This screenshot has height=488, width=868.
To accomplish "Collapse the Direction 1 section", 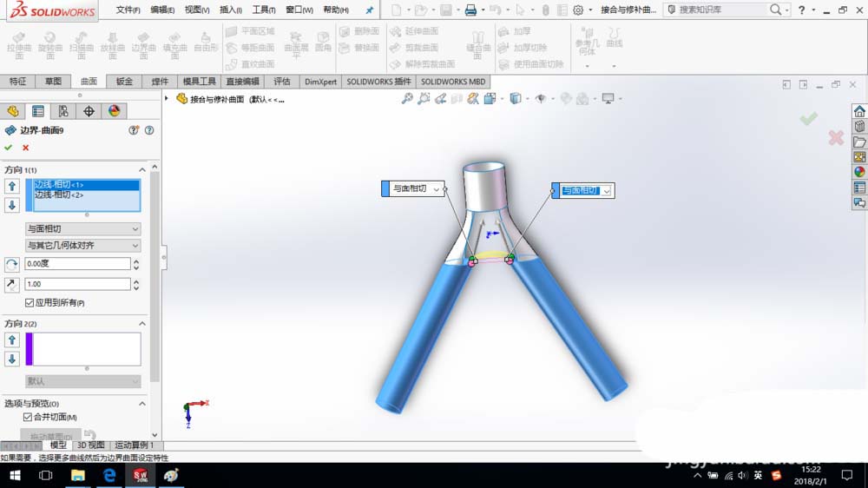I will click(x=142, y=170).
